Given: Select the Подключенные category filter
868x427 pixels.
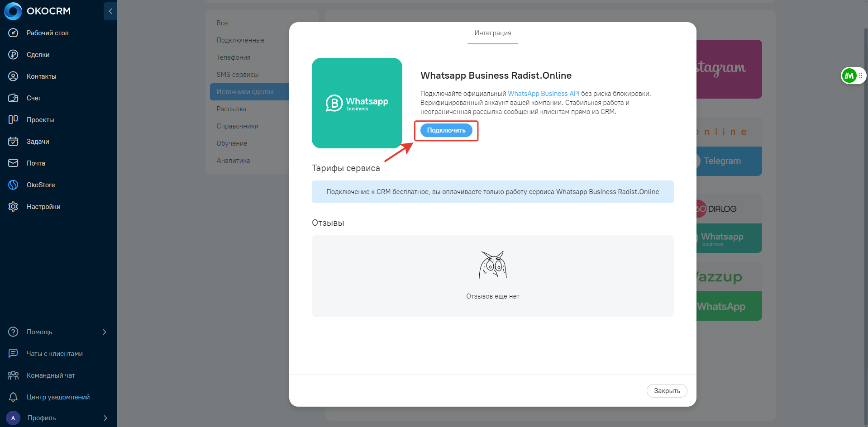Looking at the screenshot, I should [240, 40].
